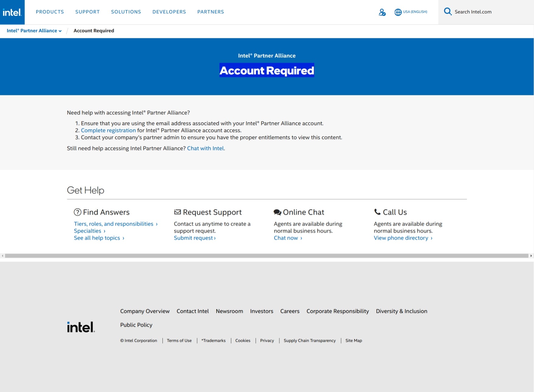Open the Terms of Use link
Screen dimensions: 534x392
pos(179,341)
